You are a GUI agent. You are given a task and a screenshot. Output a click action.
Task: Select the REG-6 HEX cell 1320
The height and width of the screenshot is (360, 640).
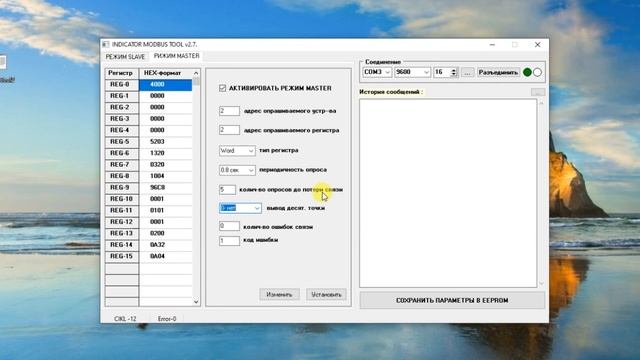click(x=166, y=153)
